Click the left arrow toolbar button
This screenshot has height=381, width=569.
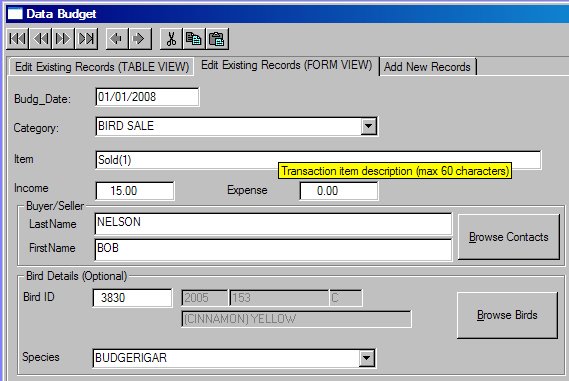(117, 38)
